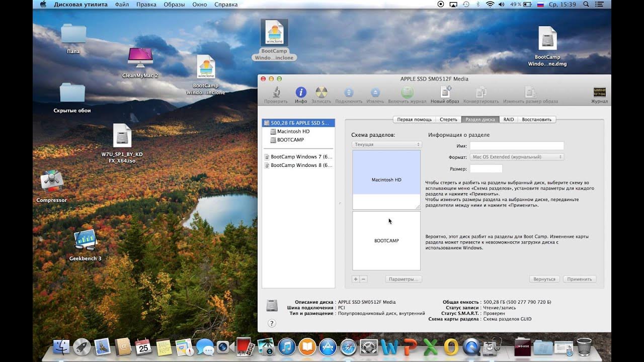Image resolution: width=644 pixels, height=362 pixels.
Task: Switch to the Стереть tab
Action: (448, 120)
